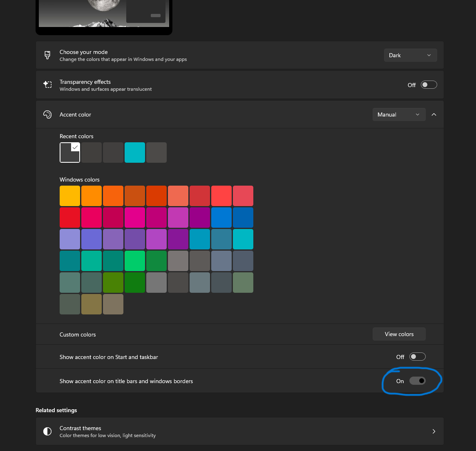Select the bright red Windows color swatch
Screen dimensions: 476x451
(x=70, y=218)
